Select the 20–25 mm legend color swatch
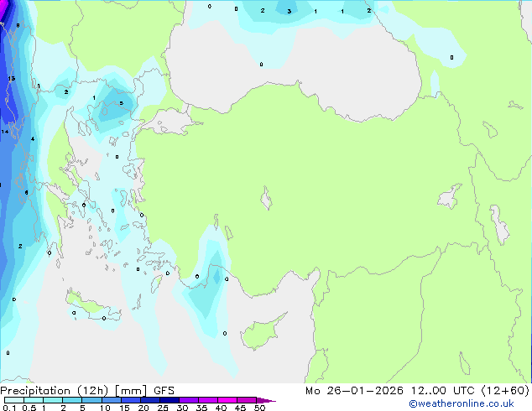Screen dimensions: 532x411 coord(150,400)
